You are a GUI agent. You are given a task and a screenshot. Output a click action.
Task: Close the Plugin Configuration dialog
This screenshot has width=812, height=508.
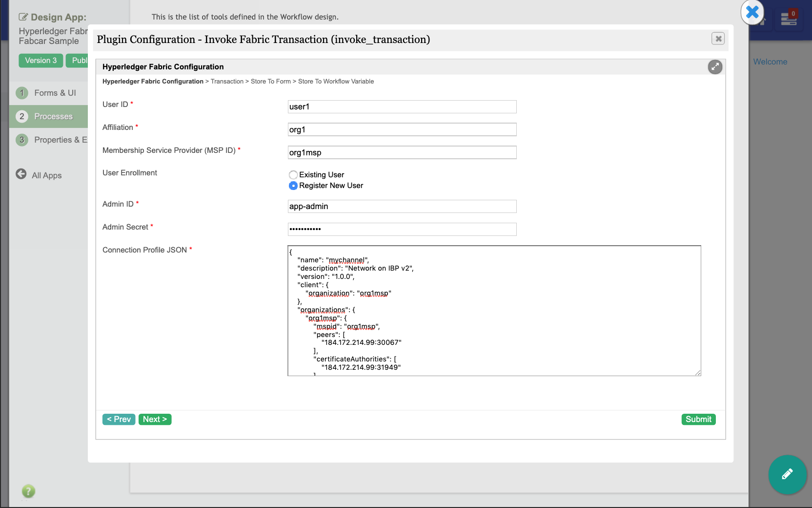click(x=718, y=39)
